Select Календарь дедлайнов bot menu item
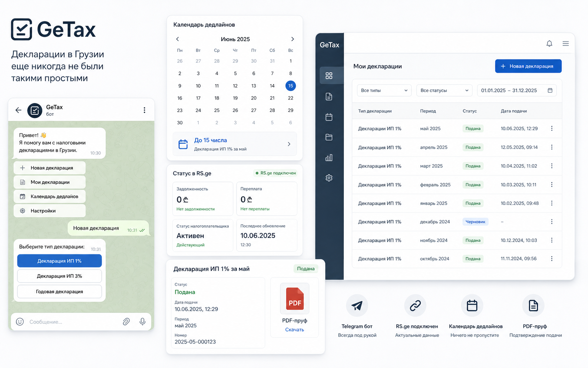The width and height of the screenshot is (588, 368). click(50, 196)
